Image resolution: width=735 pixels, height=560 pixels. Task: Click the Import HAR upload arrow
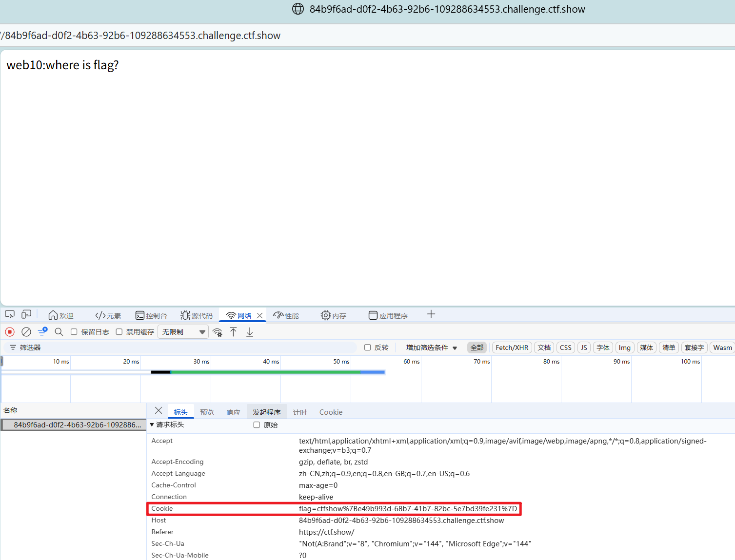pos(234,332)
